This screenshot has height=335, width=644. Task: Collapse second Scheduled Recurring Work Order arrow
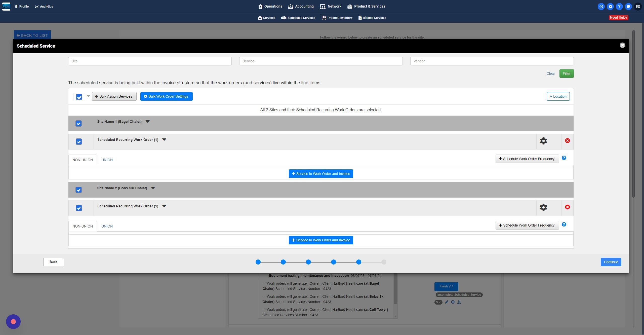[164, 206]
